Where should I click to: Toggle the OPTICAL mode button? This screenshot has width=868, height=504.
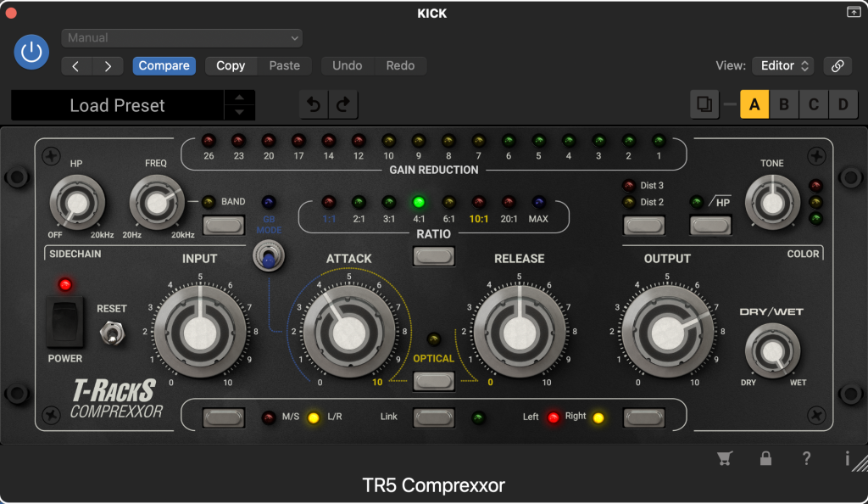tap(434, 381)
